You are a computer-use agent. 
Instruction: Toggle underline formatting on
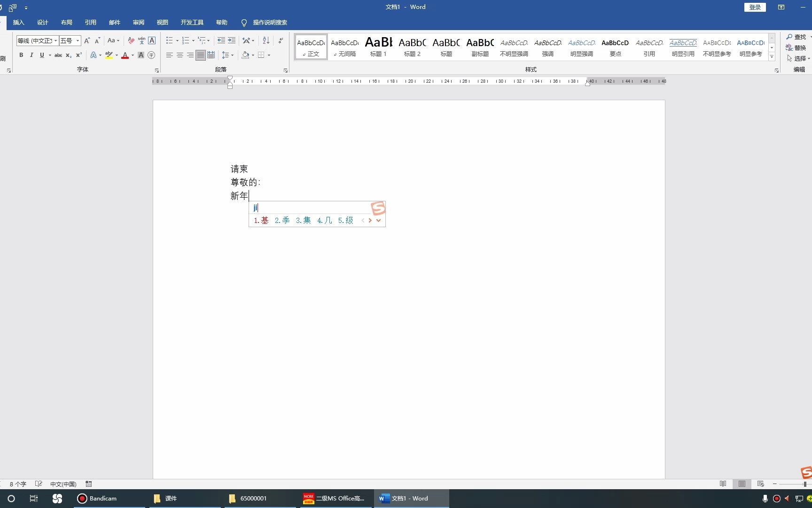(x=41, y=55)
